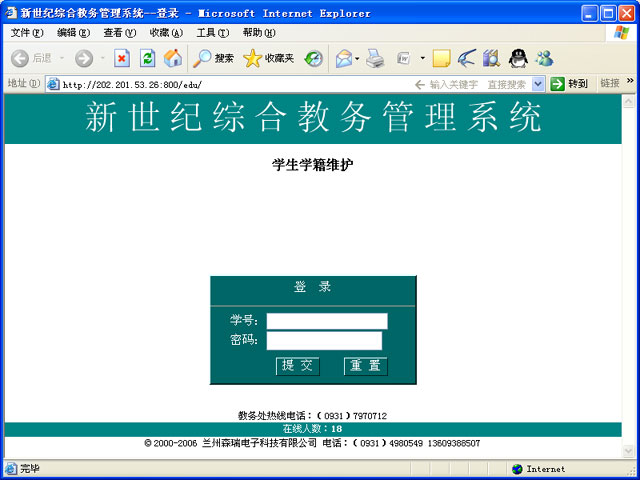640x480 pixels.
Task: Expand the Forward button history dropdown
Action: [102, 58]
